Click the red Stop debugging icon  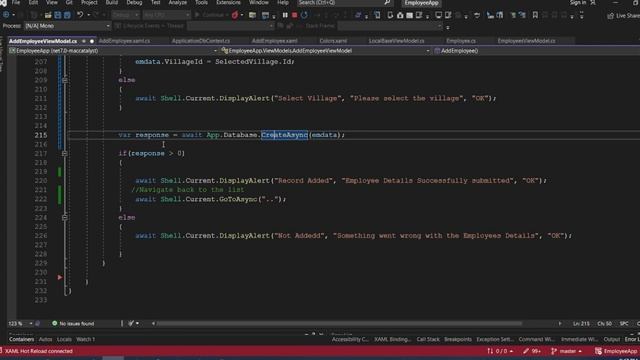tap(294, 16)
